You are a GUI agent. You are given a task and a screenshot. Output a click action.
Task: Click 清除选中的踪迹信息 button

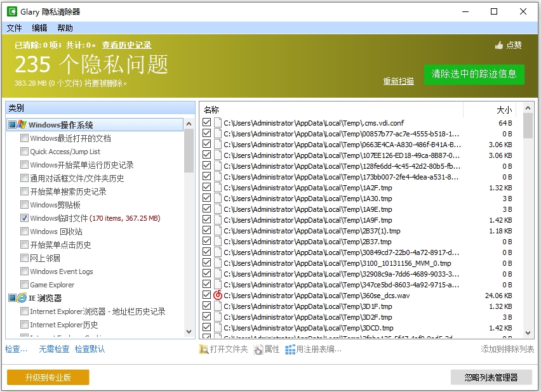474,74
